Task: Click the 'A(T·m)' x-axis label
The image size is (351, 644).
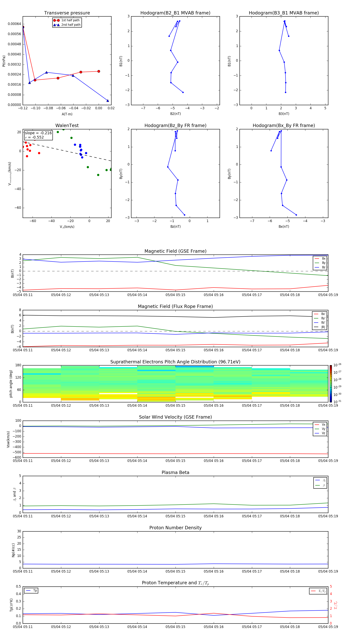Action: point(67,114)
